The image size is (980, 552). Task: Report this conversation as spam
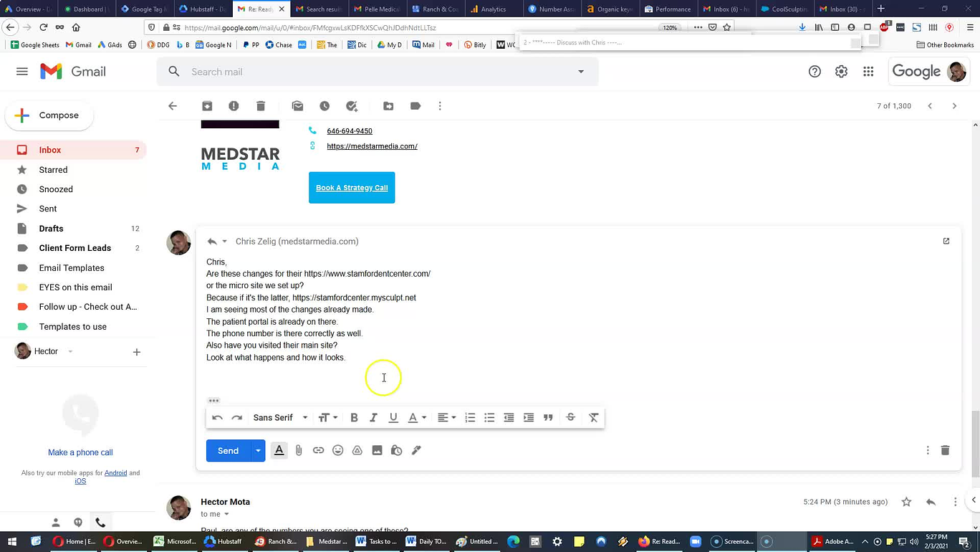tap(234, 106)
